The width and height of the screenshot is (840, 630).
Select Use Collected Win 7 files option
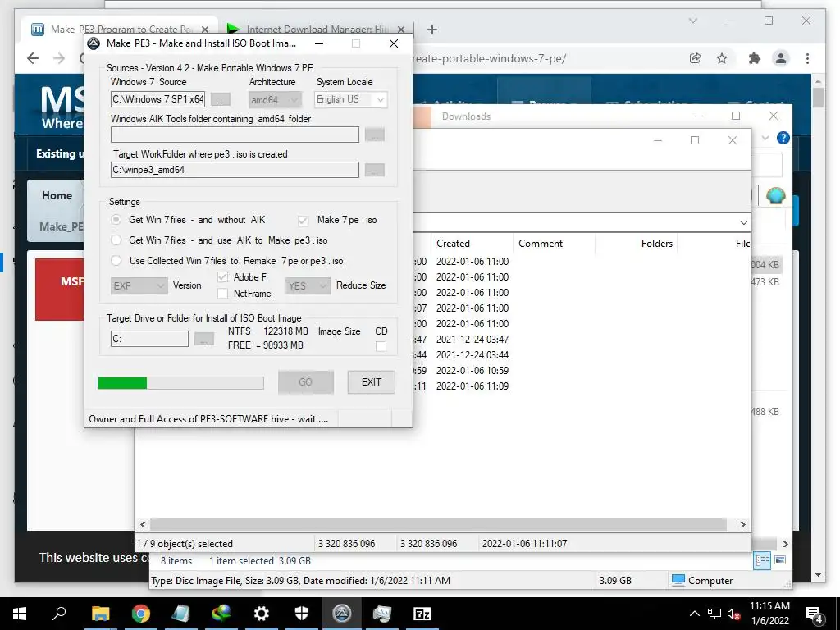click(116, 261)
